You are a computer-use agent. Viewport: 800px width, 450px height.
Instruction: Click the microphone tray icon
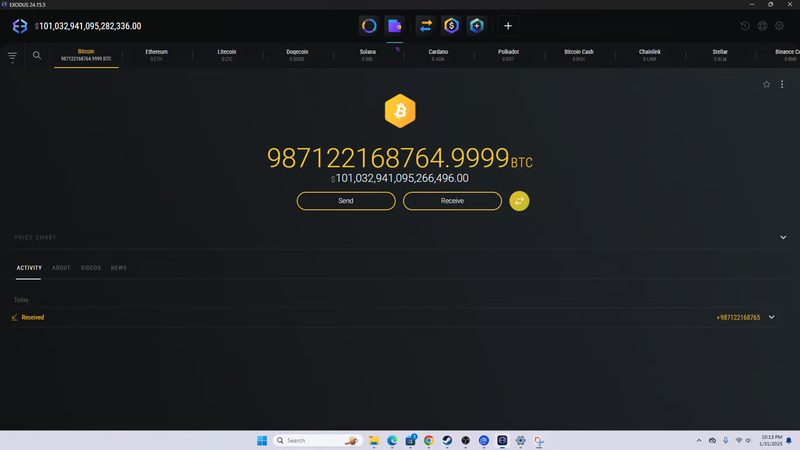tap(726, 440)
